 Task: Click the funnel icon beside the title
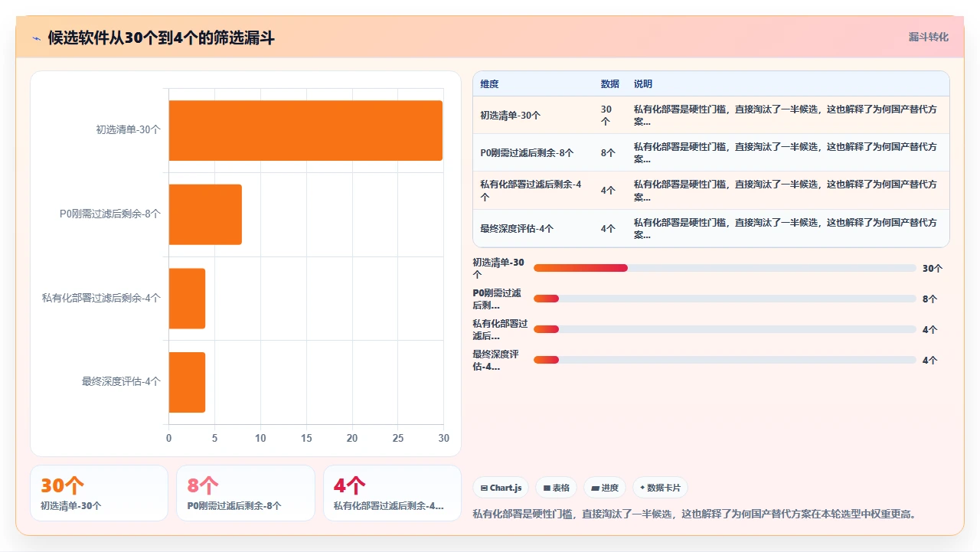36,38
